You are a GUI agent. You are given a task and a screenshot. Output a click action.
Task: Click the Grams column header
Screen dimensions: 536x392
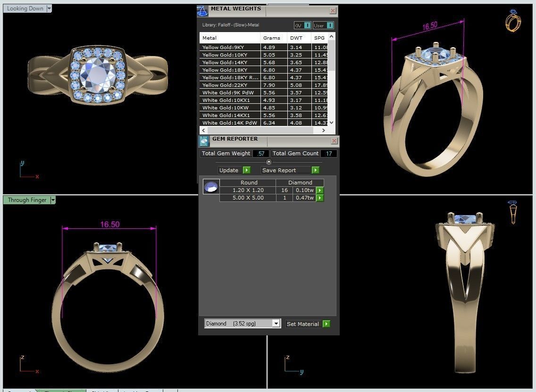(274, 38)
